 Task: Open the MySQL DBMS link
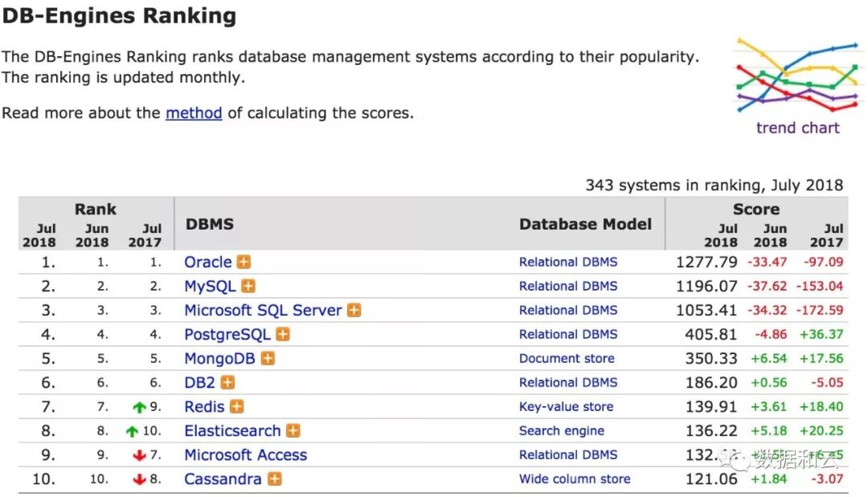point(210,287)
